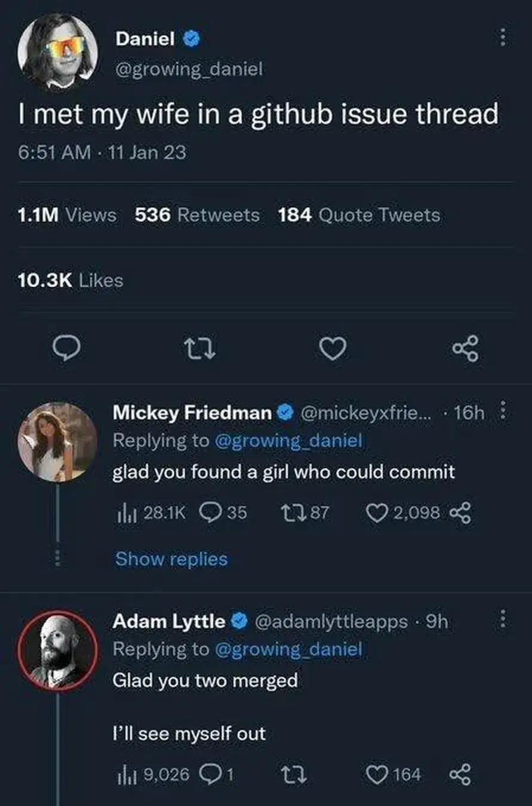532x806 pixels.
Task: Open more options for Daniel's tweet
Action: [502, 39]
